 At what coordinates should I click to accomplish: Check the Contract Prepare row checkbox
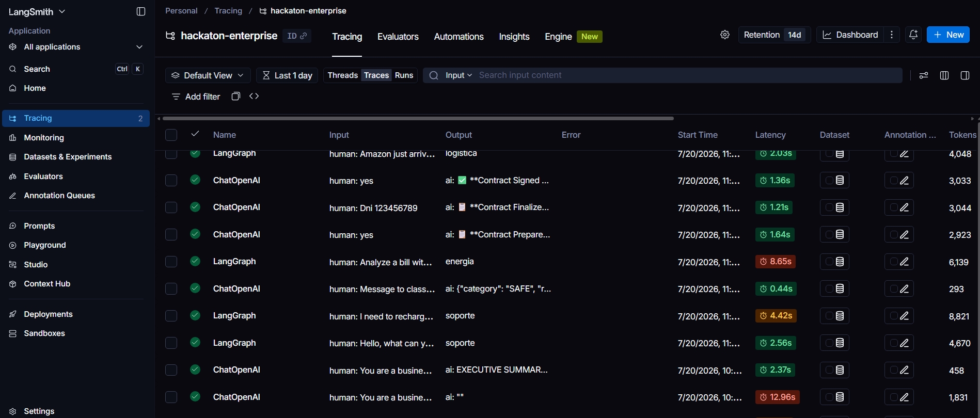click(x=171, y=234)
